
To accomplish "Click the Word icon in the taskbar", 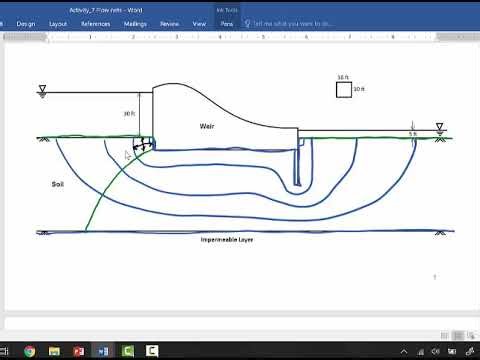I will 103,351.
